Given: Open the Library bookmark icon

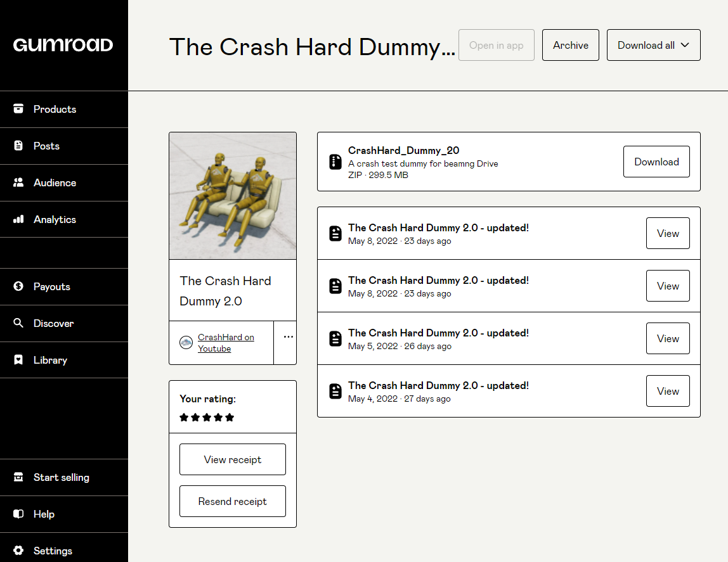Looking at the screenshot, I should pos(18,360).
